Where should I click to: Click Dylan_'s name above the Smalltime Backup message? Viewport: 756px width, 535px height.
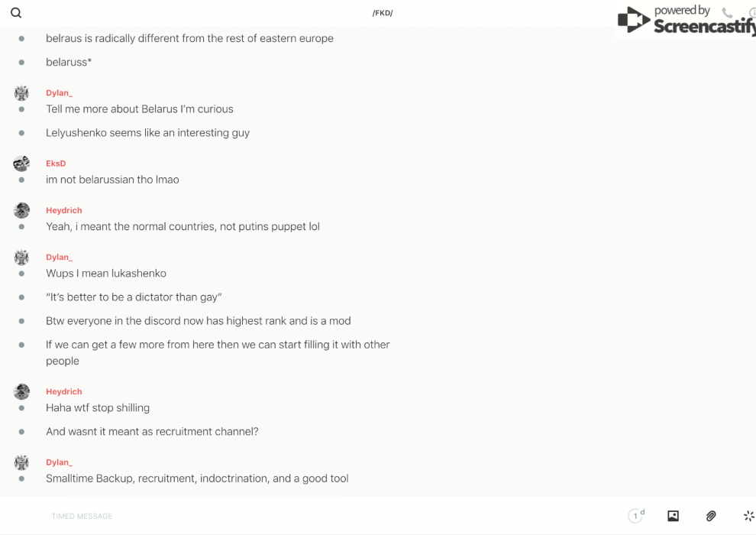(x=59, y=462)
